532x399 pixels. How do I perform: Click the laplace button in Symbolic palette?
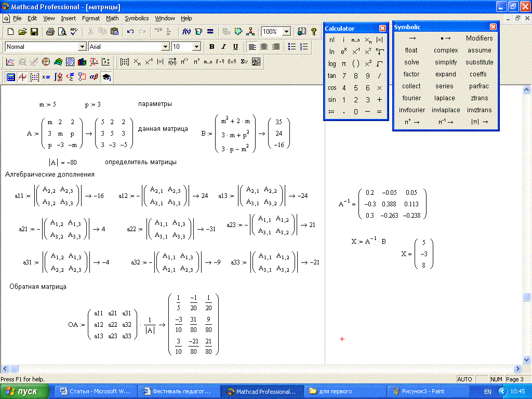tap(445, 98)
